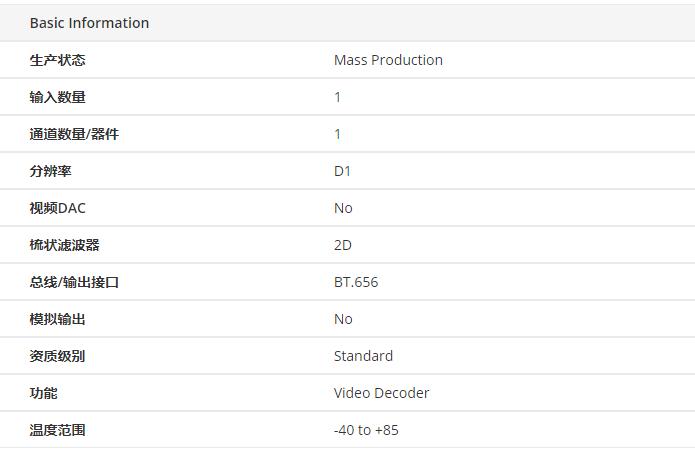Click the No value for 视频DAC
Image resolution: width=695 pixels, height=449 pixels.
click(343, 208)
